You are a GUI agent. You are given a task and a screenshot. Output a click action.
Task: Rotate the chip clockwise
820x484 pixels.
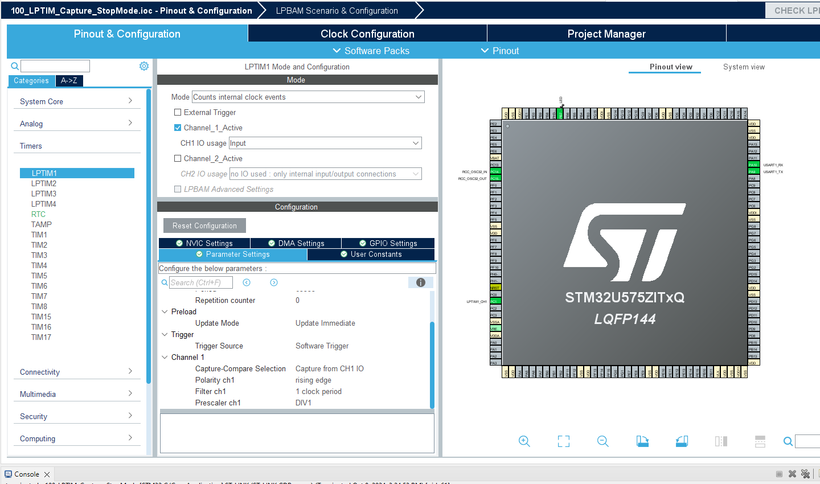click(x=642, y=441)
